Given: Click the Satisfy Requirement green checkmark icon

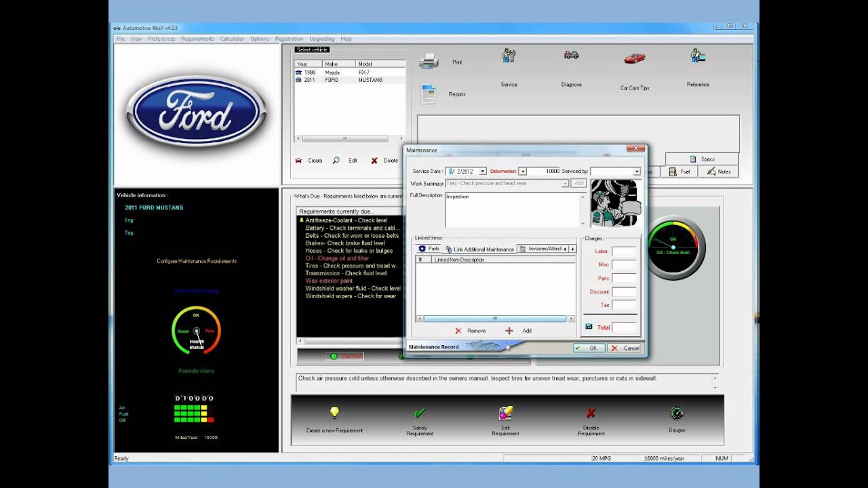Looking at the screenshot, I should (x=420, y=413).
